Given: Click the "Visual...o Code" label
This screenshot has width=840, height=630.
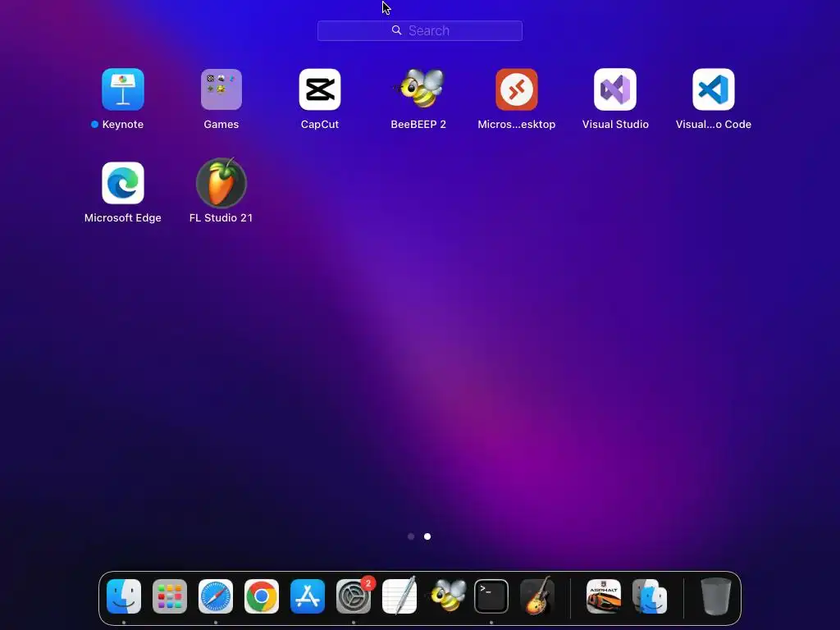Looking at the screenshot, I should coord(714,125).
